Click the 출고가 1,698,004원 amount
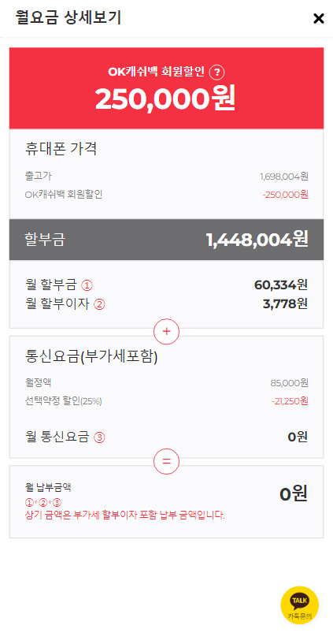The height and width of the screenshot is (644, 333). (283, 177)
